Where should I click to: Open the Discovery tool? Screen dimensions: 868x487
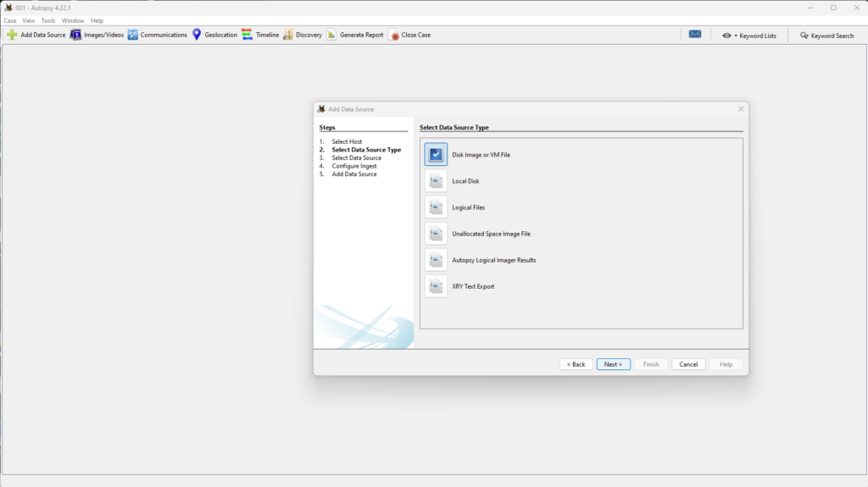[288, 35]
